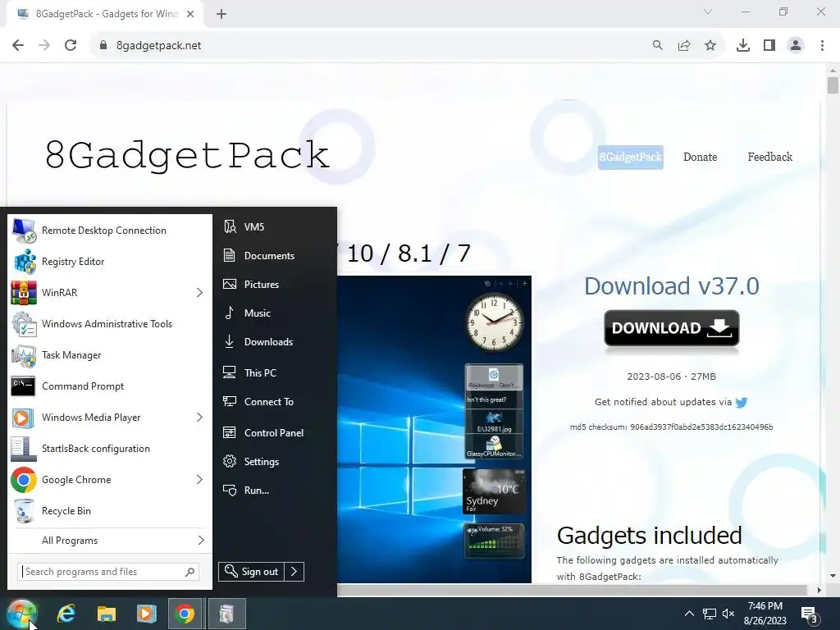Screen dimensions: 840x630
Task: Click muted volume tray icon
Action: [728, 614]
